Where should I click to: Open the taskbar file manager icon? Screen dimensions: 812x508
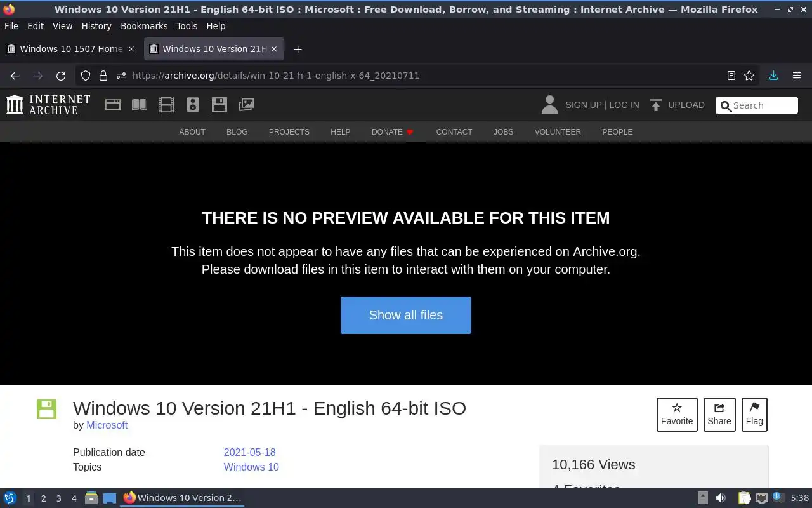[x=91, y=498]
